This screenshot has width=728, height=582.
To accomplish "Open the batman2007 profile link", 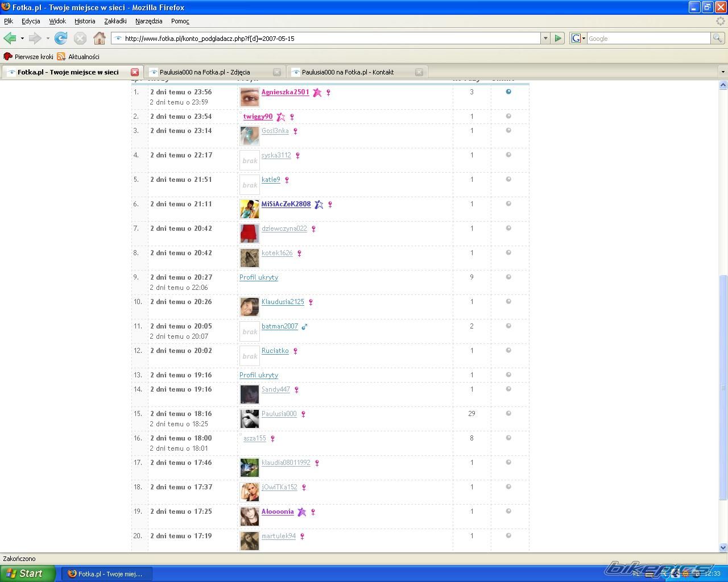I will [x=279, y=326].
